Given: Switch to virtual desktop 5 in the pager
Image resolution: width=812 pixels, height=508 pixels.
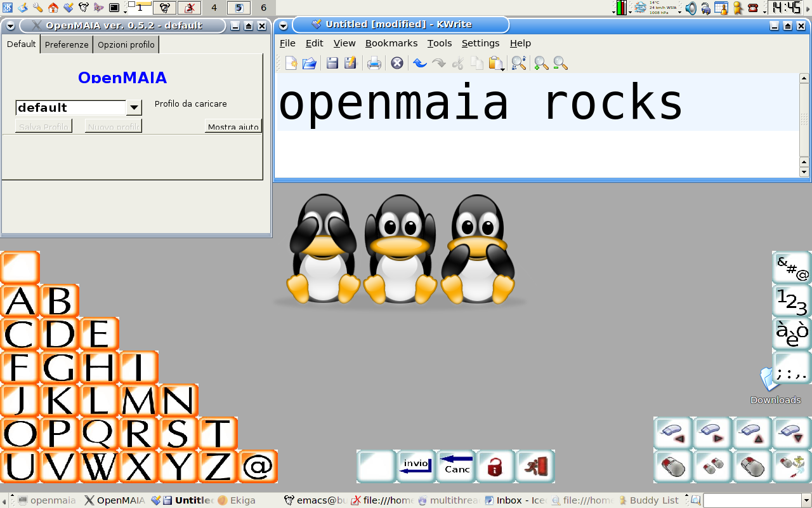Looking at the screenshot, I should pyautogui.click(x=239, y=8).
